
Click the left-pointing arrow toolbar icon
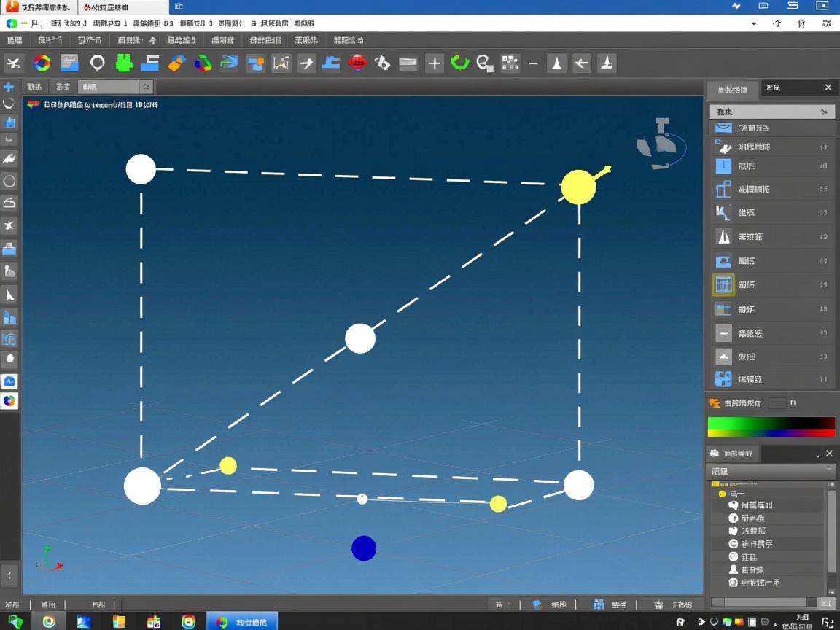[x=581, y=63]
